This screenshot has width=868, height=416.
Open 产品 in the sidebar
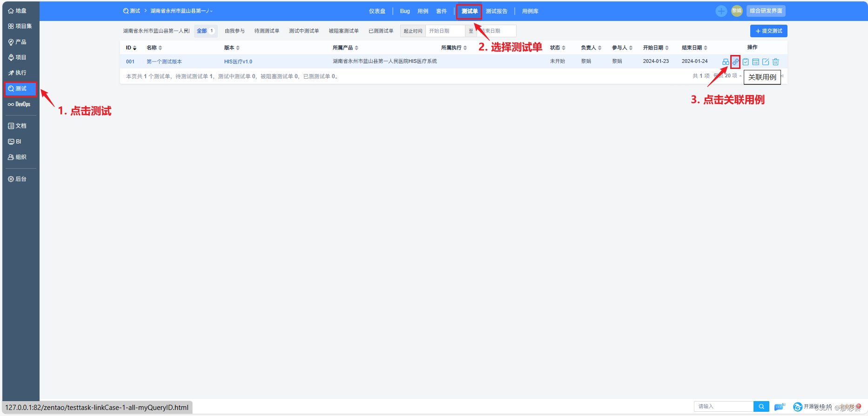[x=17, y=42]
